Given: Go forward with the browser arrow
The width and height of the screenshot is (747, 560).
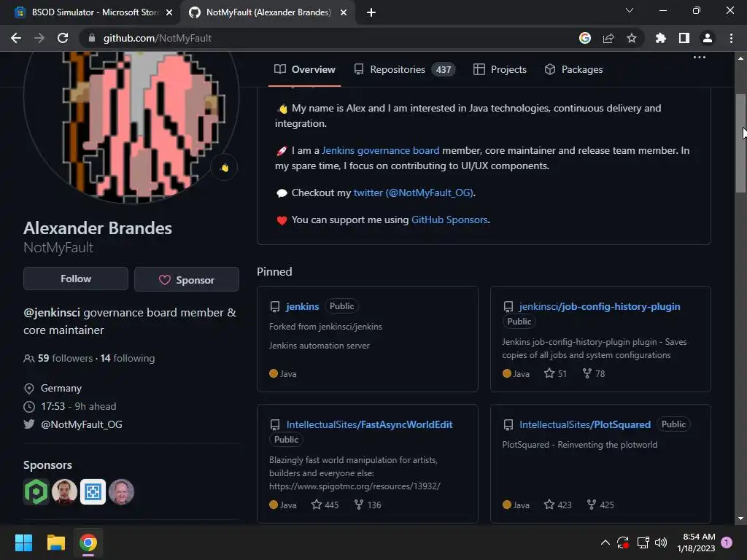Looking at the screenshot, I should tap(39, 38).
